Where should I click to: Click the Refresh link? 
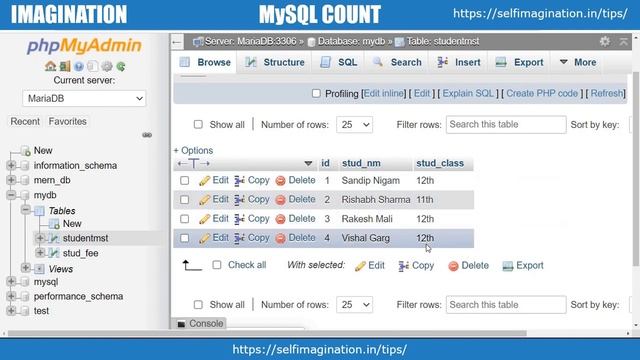[607, 93]
